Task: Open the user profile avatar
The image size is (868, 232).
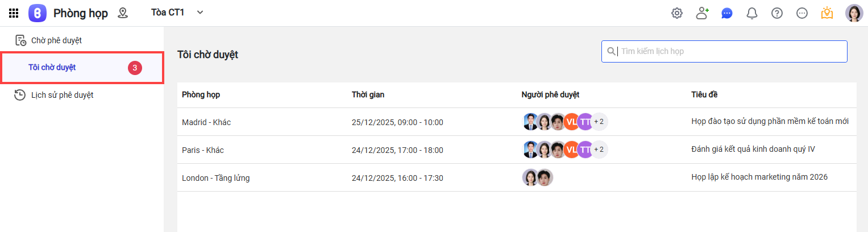Action: coord(854,13)
